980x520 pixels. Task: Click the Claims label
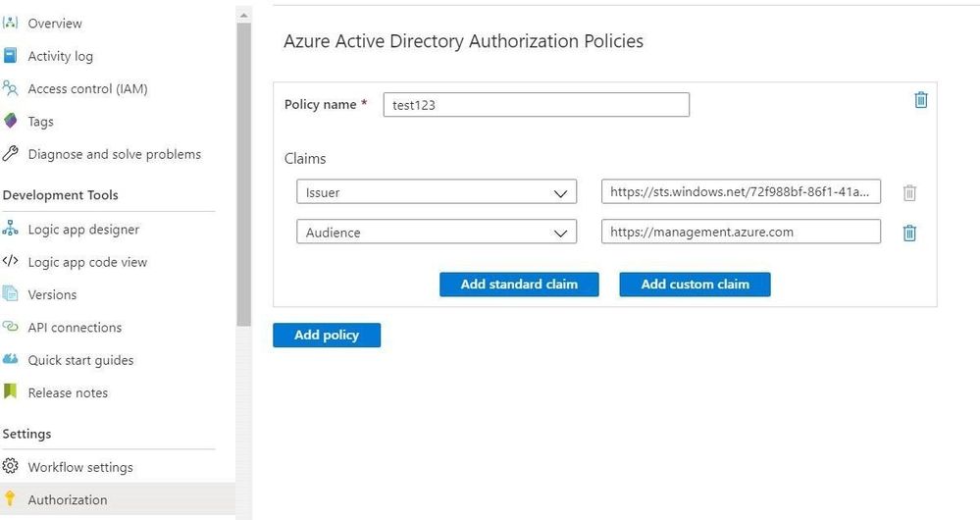[x=305, y=159]
